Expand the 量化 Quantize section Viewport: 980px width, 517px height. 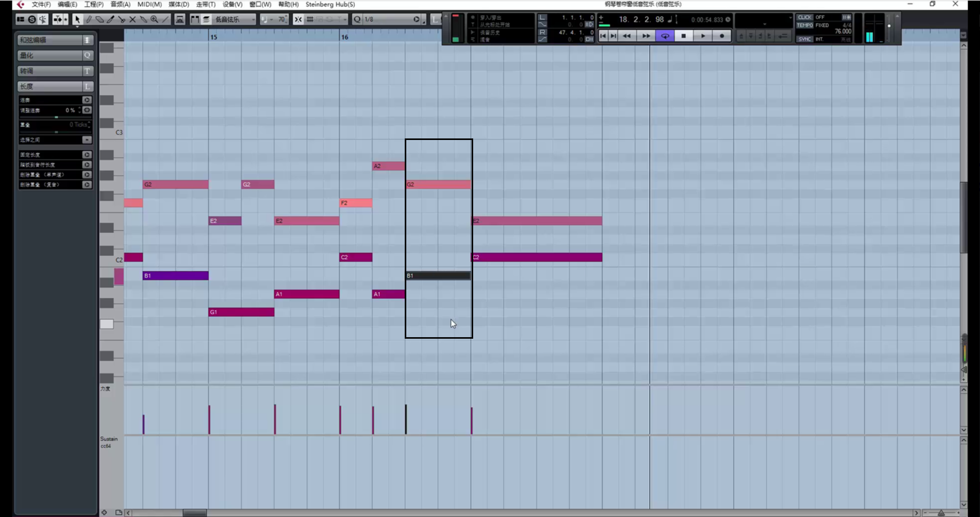[55, 55]
